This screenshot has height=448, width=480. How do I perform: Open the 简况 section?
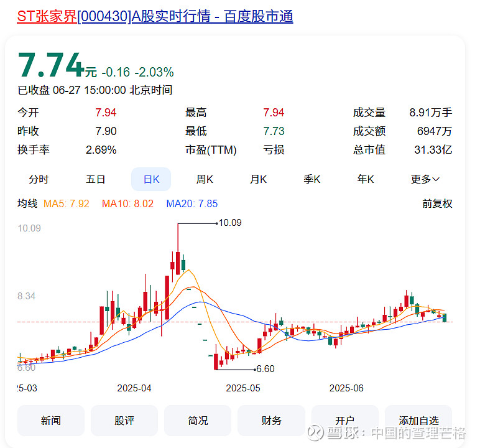click(x=198, y=421)
